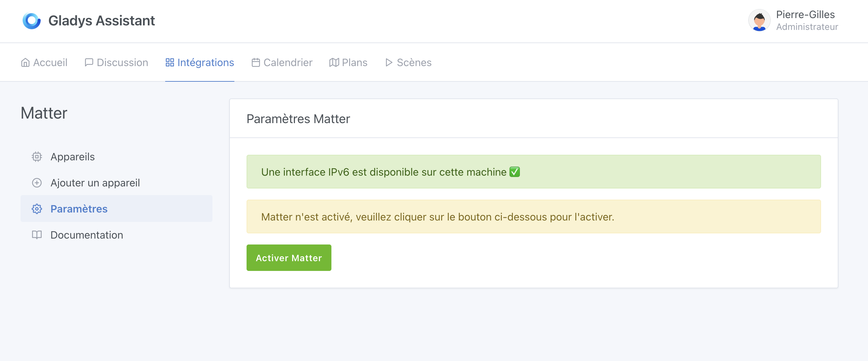Select the Appareils gear icon
Viewport: 868px width, 361px height.
(37, 157)
